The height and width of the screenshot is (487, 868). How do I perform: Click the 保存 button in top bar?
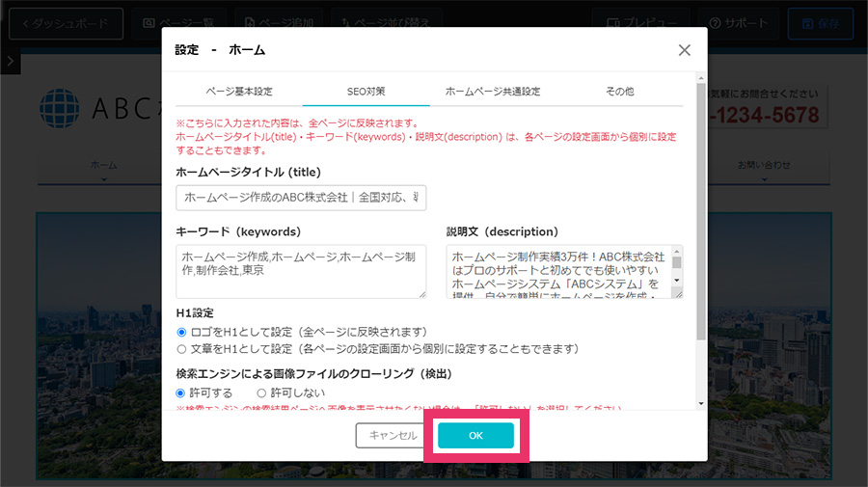[x=821, y=23]
